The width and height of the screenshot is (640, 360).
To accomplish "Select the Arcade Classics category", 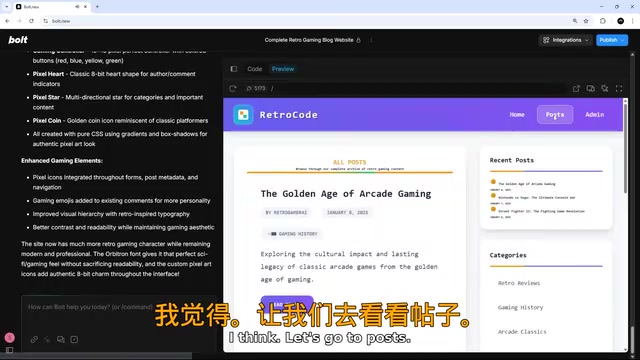I will pos(522,332).
